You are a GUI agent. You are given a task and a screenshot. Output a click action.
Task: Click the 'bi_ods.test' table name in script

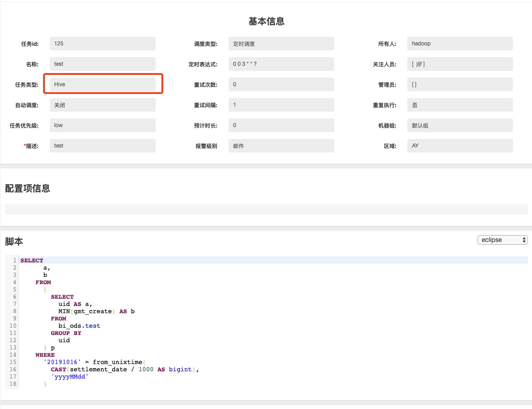(79, 326)
